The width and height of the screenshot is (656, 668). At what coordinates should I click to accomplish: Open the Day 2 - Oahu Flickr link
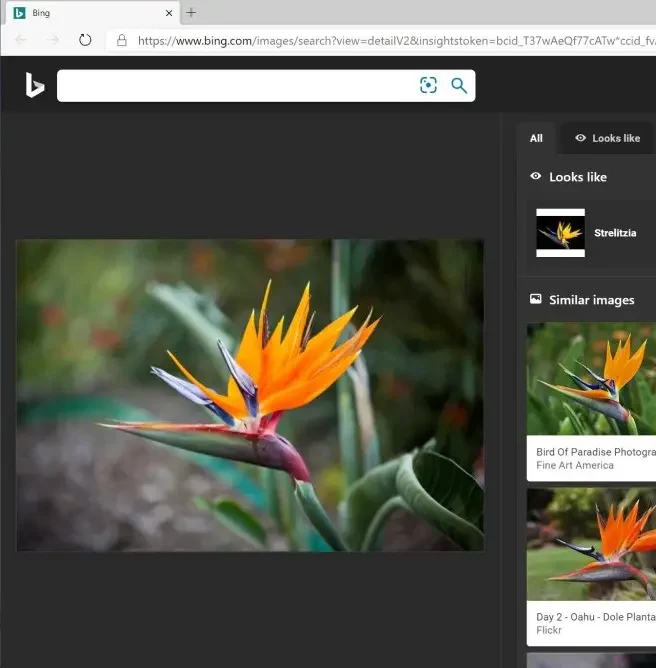click(595, 618)
